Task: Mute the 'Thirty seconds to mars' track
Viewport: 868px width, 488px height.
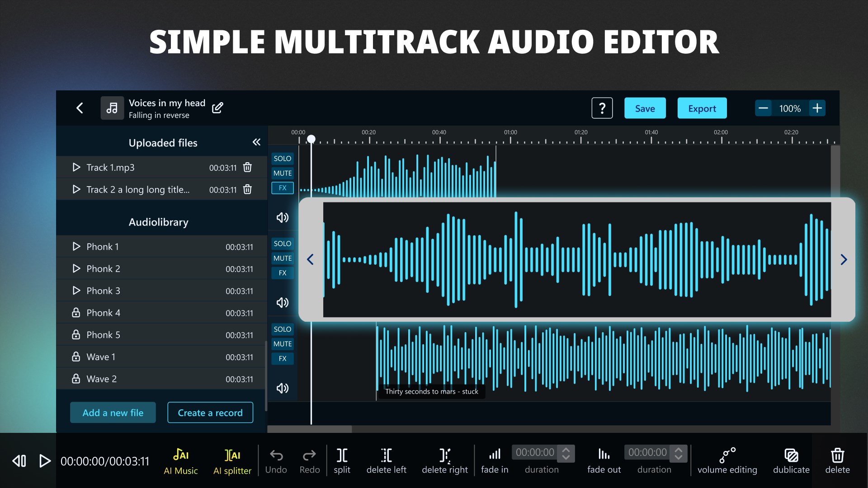Action: pos(282,343)
